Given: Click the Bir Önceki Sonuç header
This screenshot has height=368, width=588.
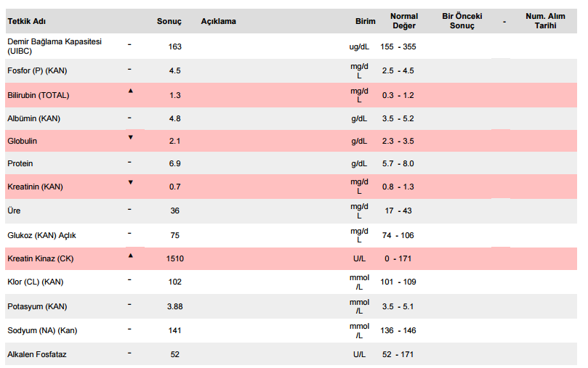Looking at the screenshot, I should coord(462,21).
